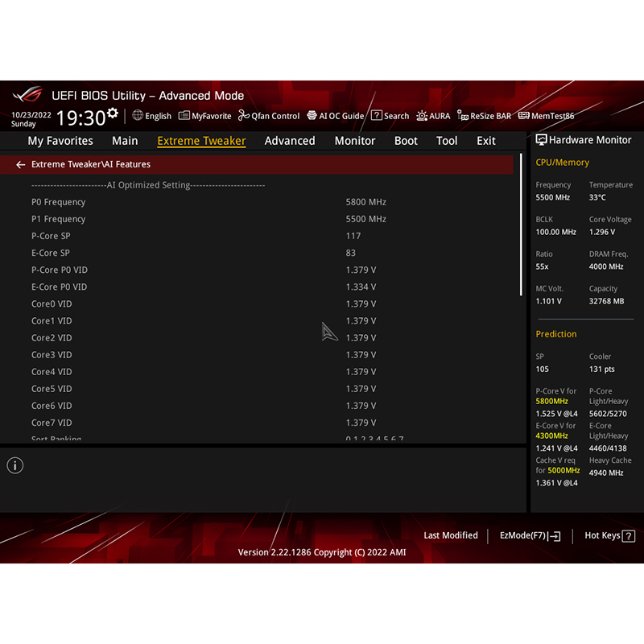The width and height of the screenshot is (644, 644).
Task: Expand the MyFavorite shortcut menu
Action: [205, 115]
